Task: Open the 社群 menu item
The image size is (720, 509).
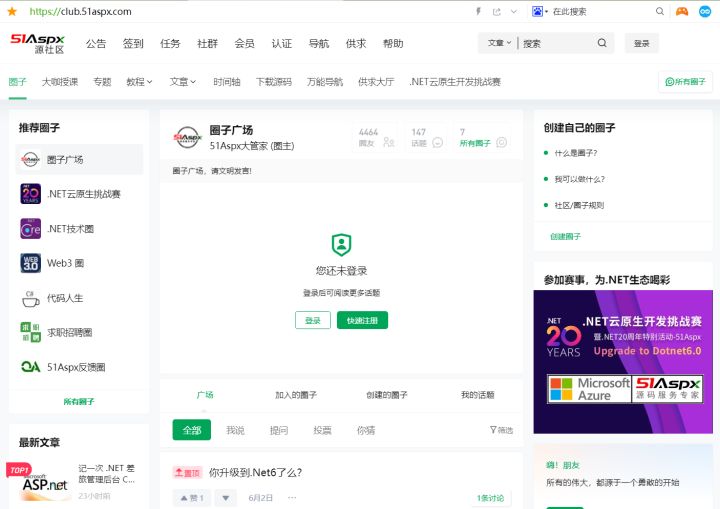Action: [x=207, y=44]
